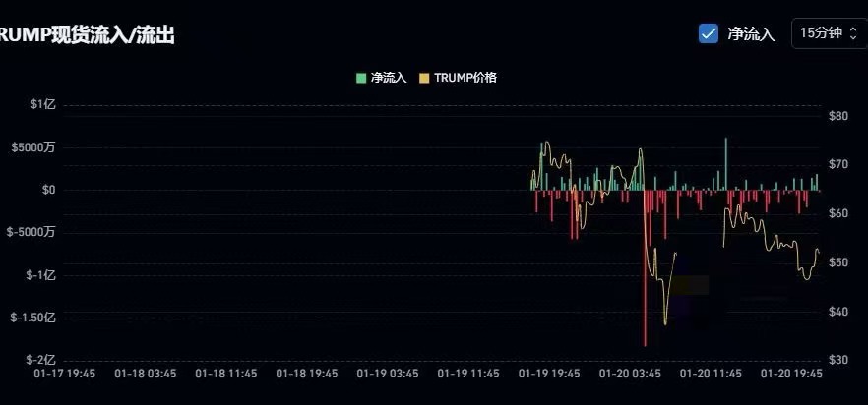Screen dimensions: 868x405
Task: Click the $-2亿 left axis label
Action: 40,360
